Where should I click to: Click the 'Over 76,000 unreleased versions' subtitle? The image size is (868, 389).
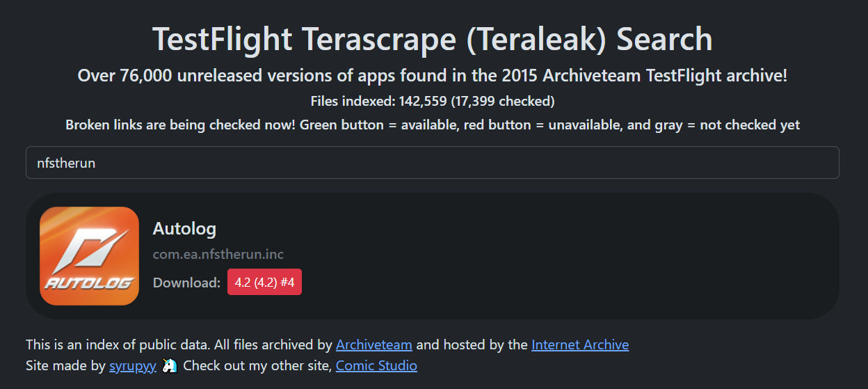[432, 76]
